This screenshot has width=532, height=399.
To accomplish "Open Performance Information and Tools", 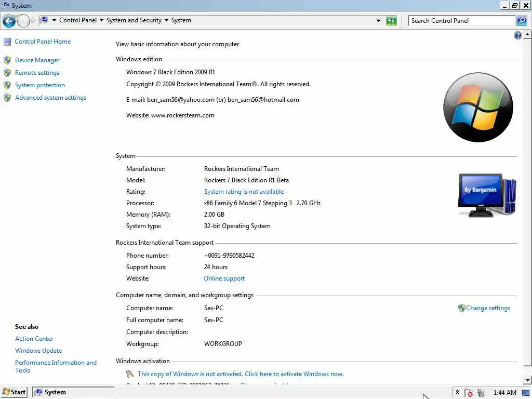I will pyautogui.click(x=56, y=366).
